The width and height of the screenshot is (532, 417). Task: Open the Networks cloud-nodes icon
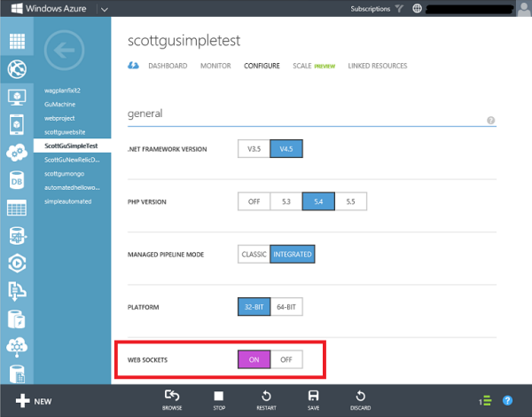coord(17,347)
